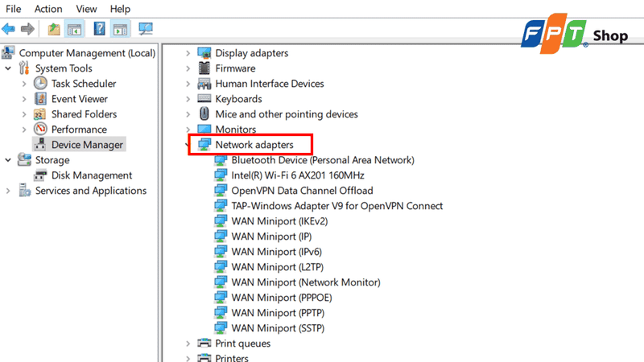Toggle Show/Hide Console Tree toolbar icon
Viewport: 644px width, 362px height.
click(74, 29)
